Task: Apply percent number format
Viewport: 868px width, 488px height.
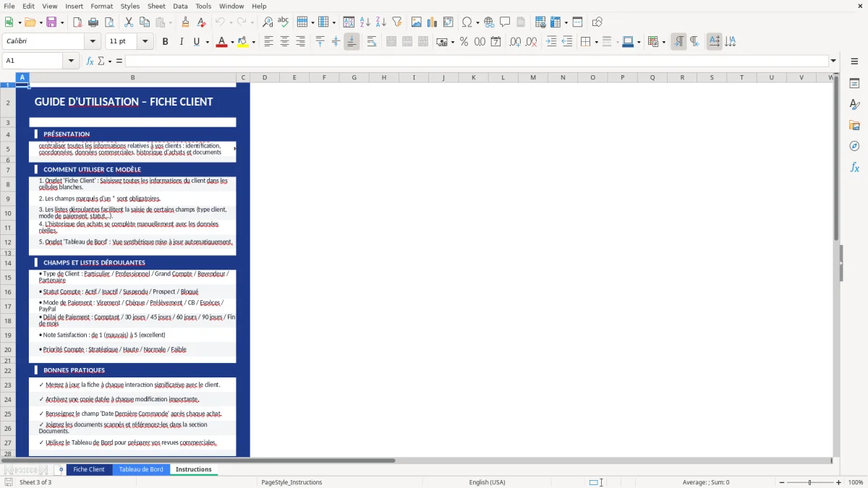Action: coord(464,41)
